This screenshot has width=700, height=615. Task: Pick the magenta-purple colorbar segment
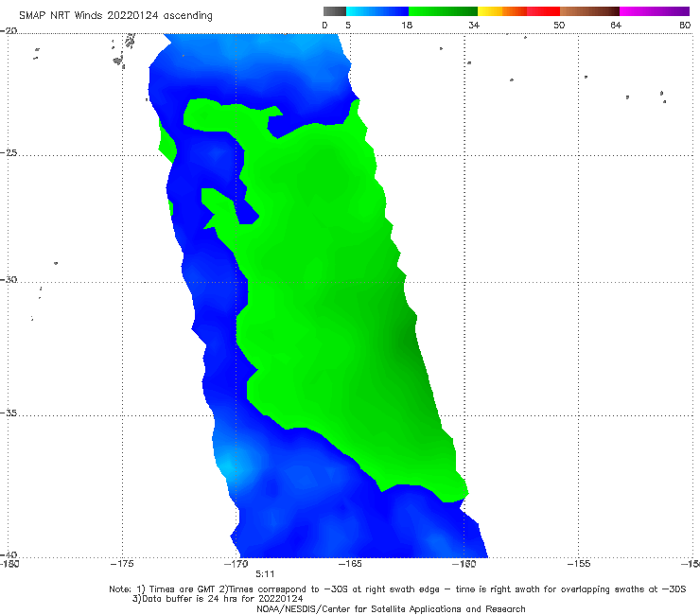(x=655, y=11)
